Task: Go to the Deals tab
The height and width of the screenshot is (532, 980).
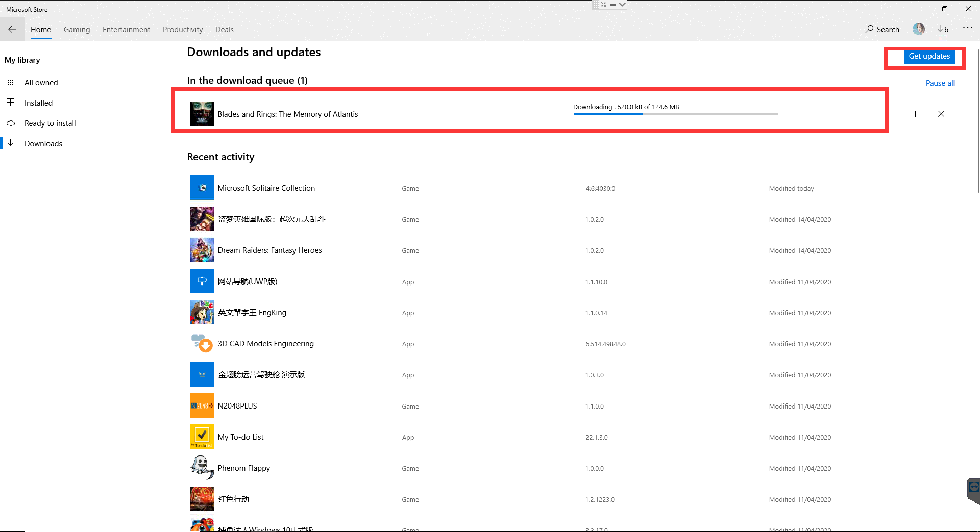Action: coord(225,30)
